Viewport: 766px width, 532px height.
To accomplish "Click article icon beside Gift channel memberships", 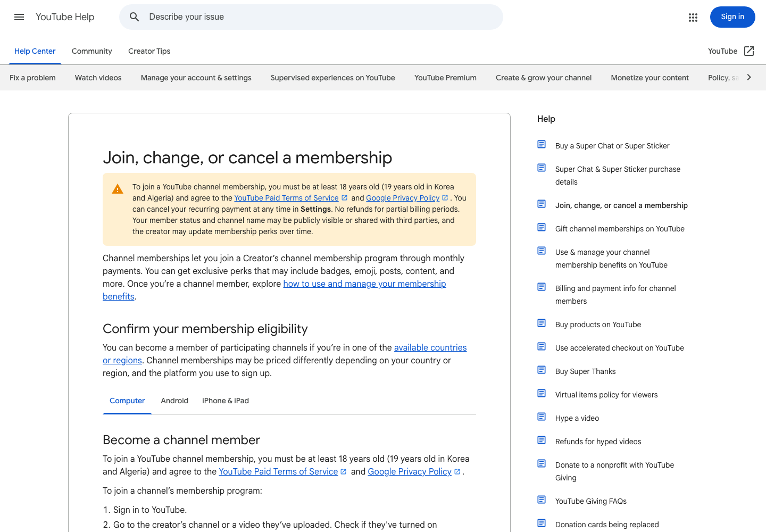I will (542, 227).
